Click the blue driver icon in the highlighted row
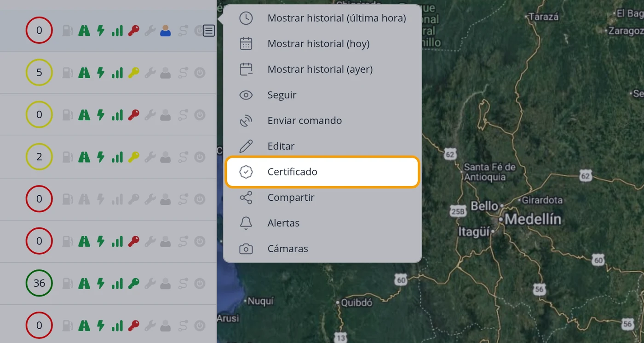This screenshot has height=343, width=644. point(166,31)
